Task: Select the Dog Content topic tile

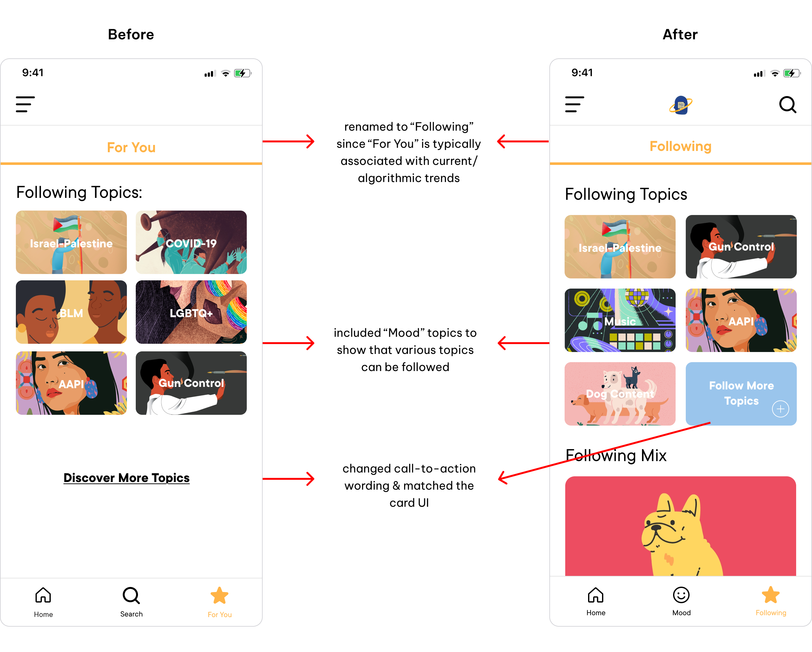Action: [619, 392]
